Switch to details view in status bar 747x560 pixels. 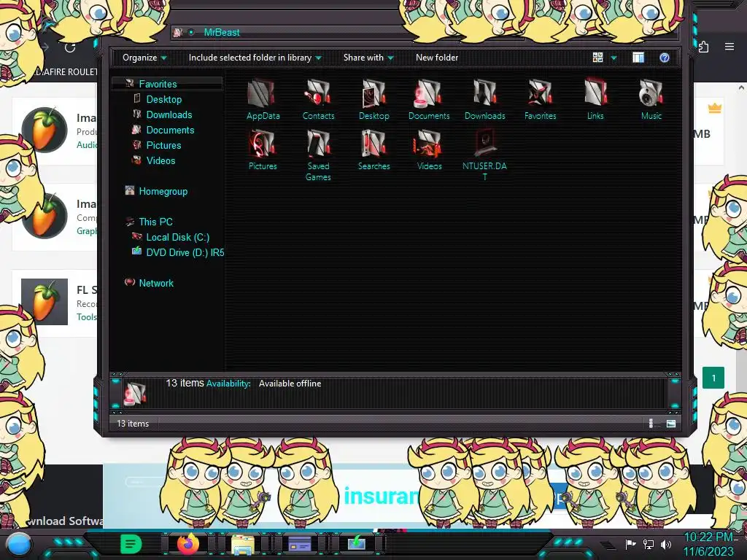coord(651,424)
